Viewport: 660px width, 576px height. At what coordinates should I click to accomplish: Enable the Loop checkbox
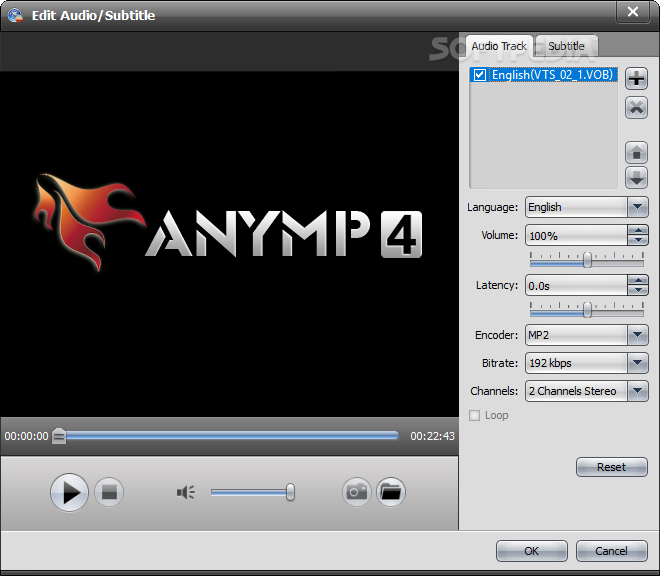[x=474, y=416]
